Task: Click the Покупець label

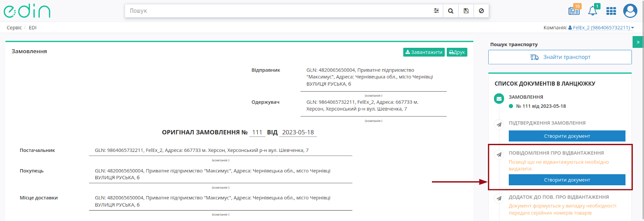Action: [x=31, y=171]
